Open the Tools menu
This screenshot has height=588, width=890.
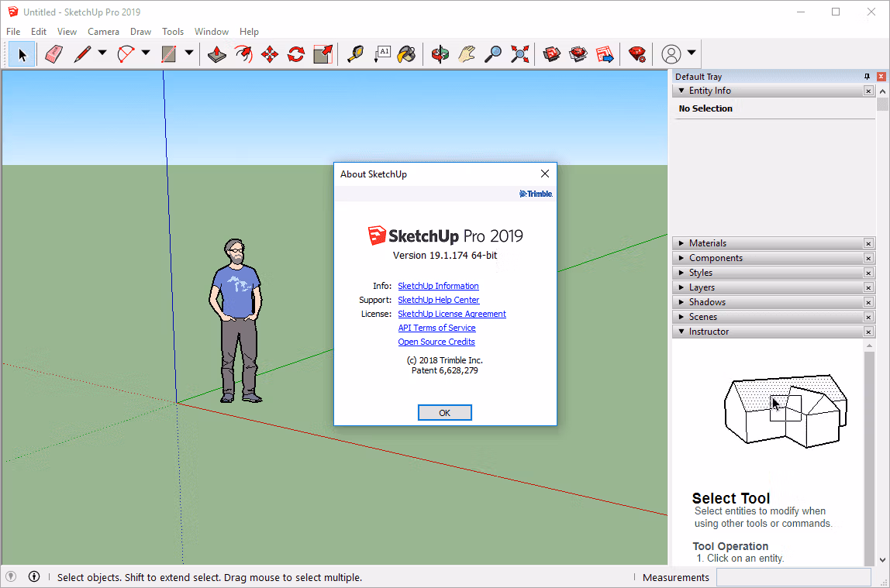[173, 32]
